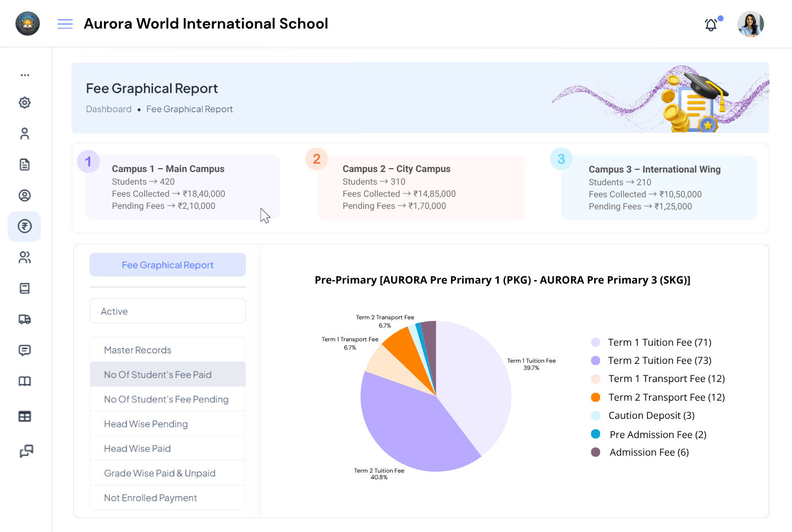Select the timetable grid icon in sidebar
Viewport: 792px width, 532px height.
click(x=24, y=416)
